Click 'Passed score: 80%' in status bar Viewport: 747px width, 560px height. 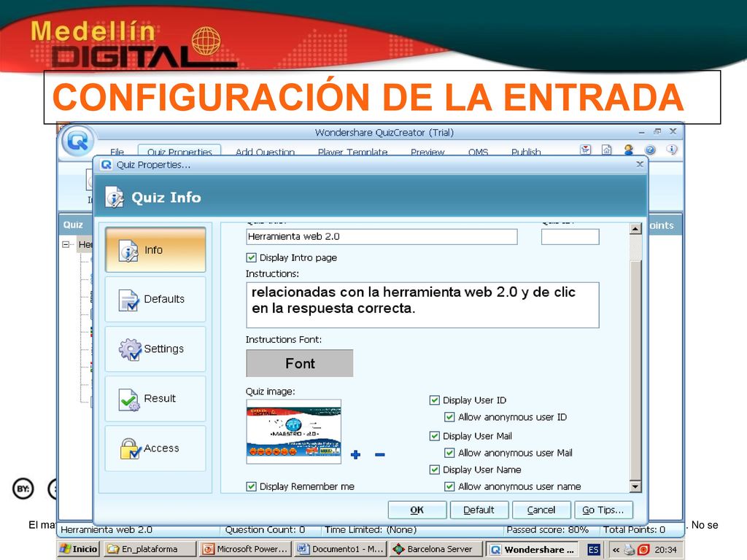547,529
